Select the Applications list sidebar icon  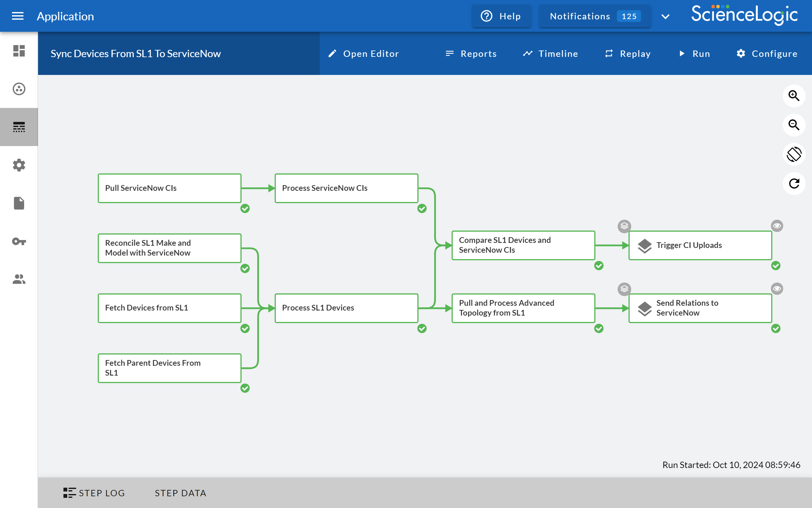click(19, 127)
